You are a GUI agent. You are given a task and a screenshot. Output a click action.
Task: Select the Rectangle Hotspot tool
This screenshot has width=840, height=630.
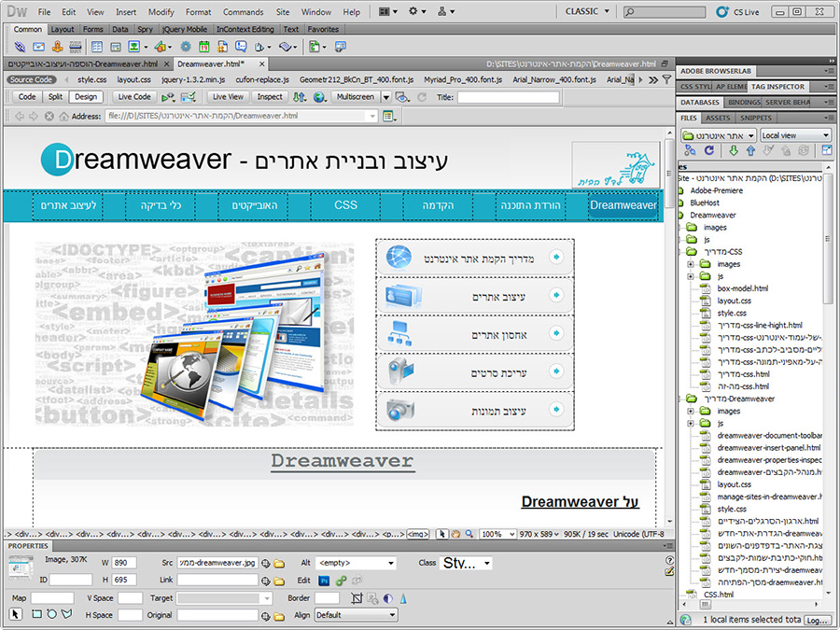36,614
